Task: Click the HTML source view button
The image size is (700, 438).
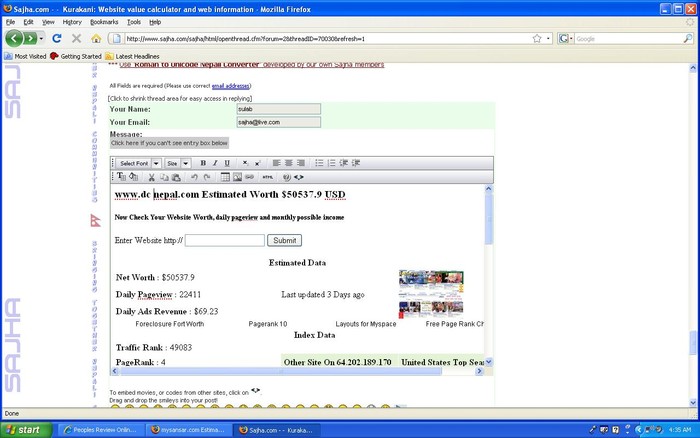Action: (267, 177)
